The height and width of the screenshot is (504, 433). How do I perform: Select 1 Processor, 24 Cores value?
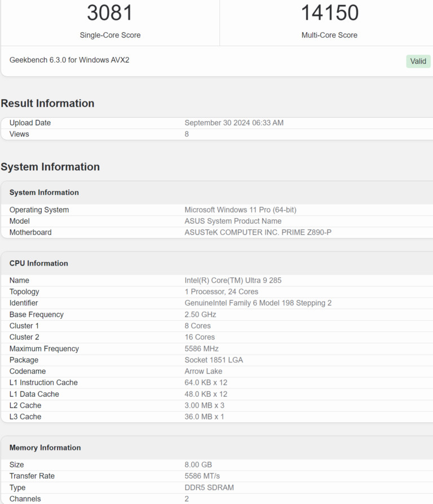pyautogui.click(x=222, y=291)
